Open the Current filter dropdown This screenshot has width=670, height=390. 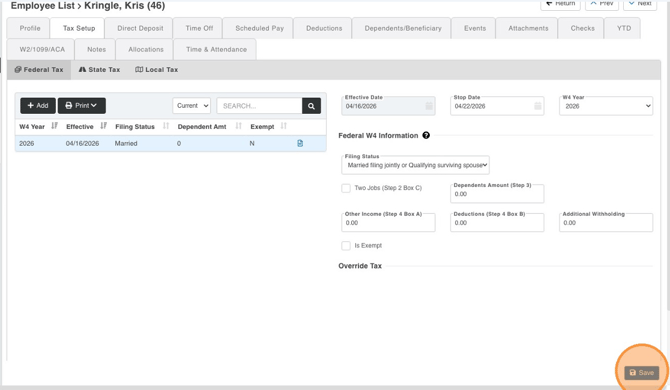pyautogui.click(x=192, y=106)
